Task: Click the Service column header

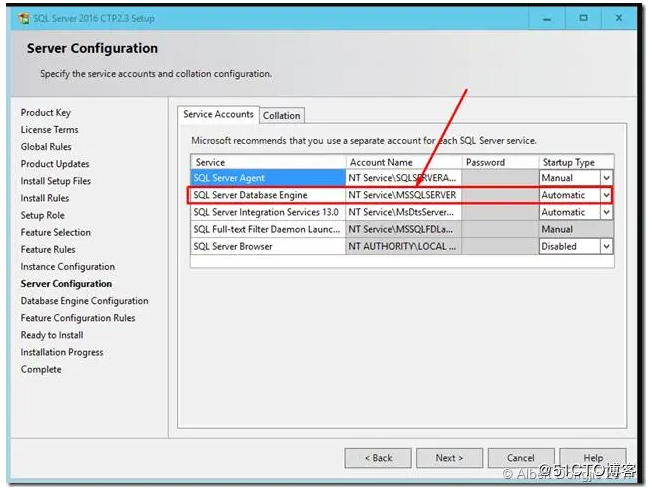Action: 268,162
